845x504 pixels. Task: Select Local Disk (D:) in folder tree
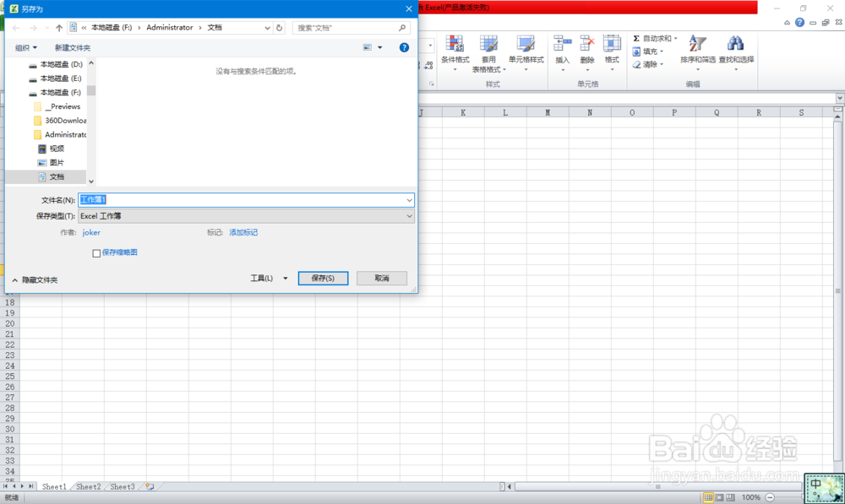[56, 64]
